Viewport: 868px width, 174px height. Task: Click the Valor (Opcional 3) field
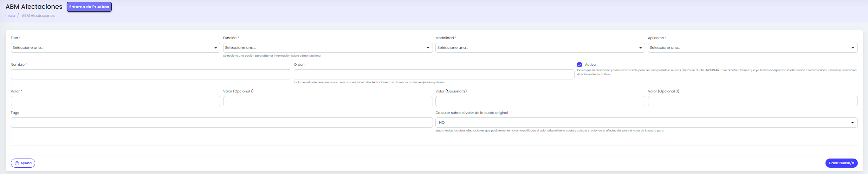click(753, 101)
